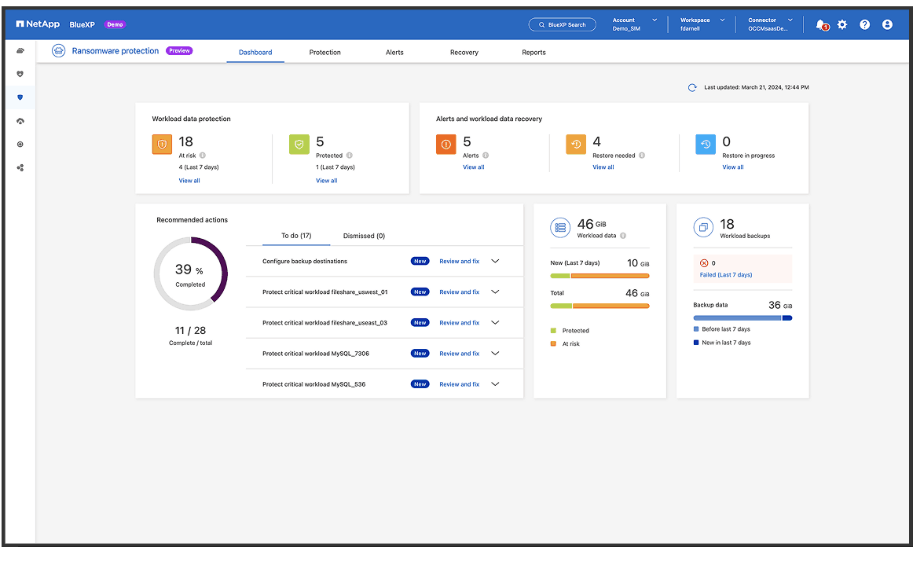The height and width of the screenshot is (576, 924).
Task: Open the Reports tab
Action: (x=534, y=53)
